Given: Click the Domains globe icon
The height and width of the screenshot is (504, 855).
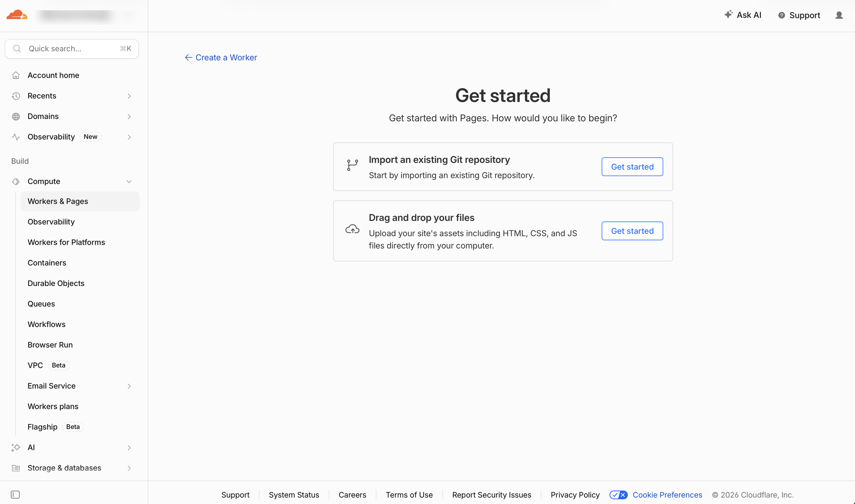Looking at the screenshot, I should 16,117.
